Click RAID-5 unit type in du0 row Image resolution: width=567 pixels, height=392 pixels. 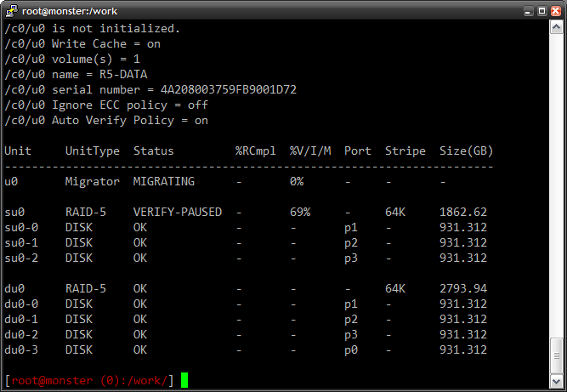pos(86,289)
